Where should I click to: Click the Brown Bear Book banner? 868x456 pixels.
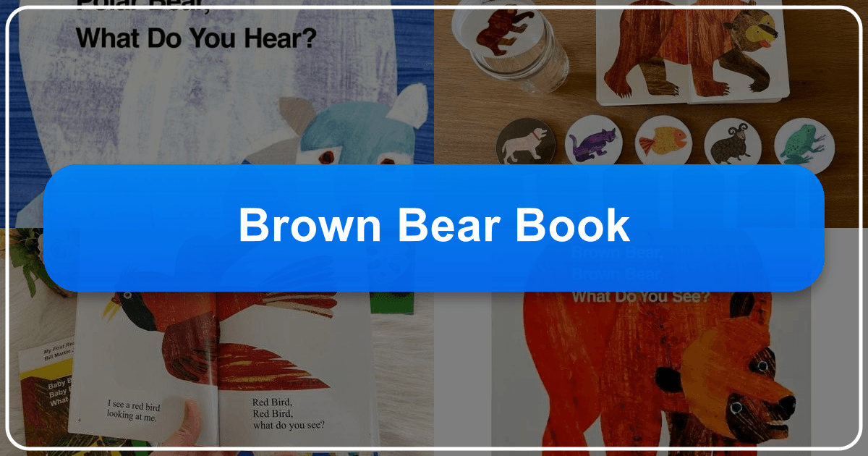tap(434, 227)
